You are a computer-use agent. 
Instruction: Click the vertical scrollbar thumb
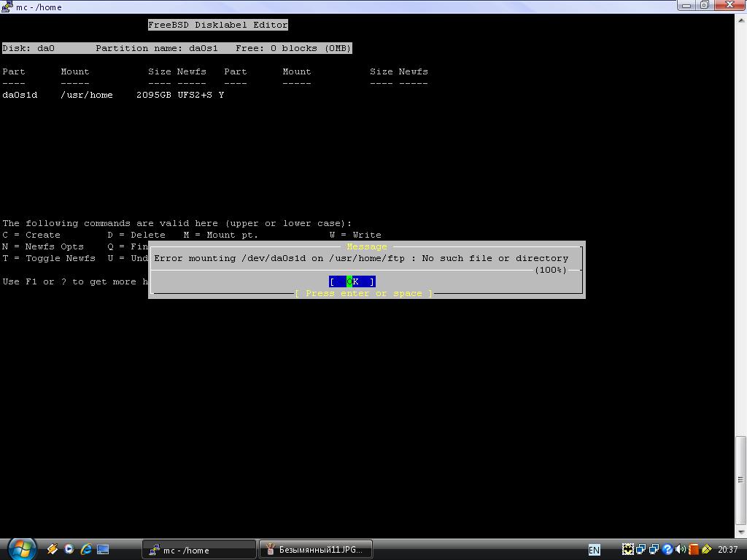[x=740, y=479]
